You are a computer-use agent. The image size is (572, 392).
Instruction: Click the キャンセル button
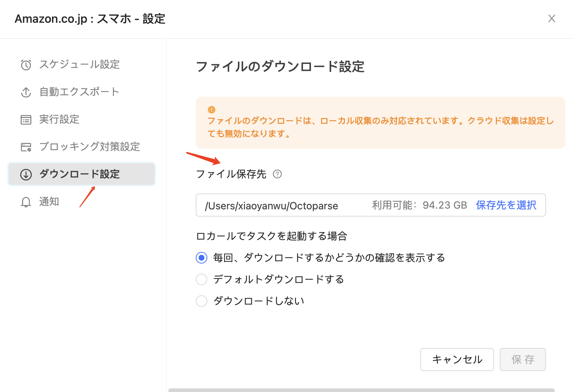tap(457, 360)
